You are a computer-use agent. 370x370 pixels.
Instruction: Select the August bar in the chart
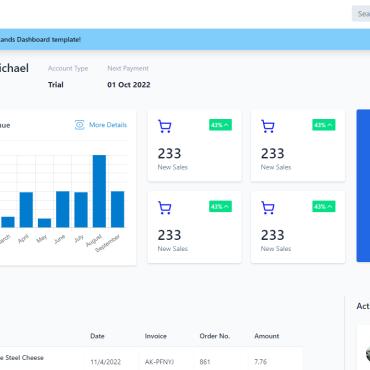[99, 191]
